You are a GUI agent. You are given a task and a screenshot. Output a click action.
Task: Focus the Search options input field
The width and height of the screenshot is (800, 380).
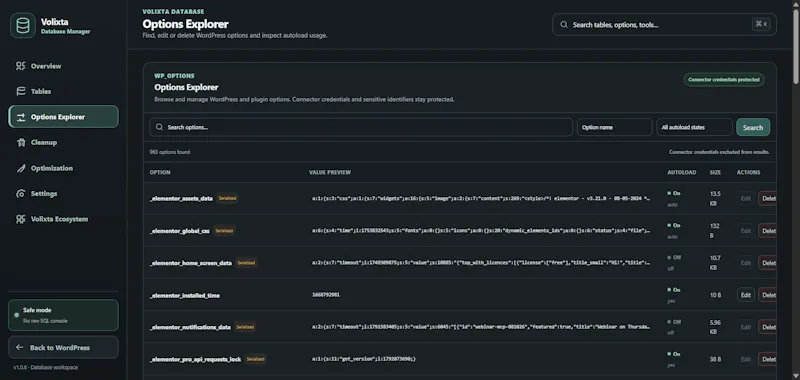tap(361, 127)
